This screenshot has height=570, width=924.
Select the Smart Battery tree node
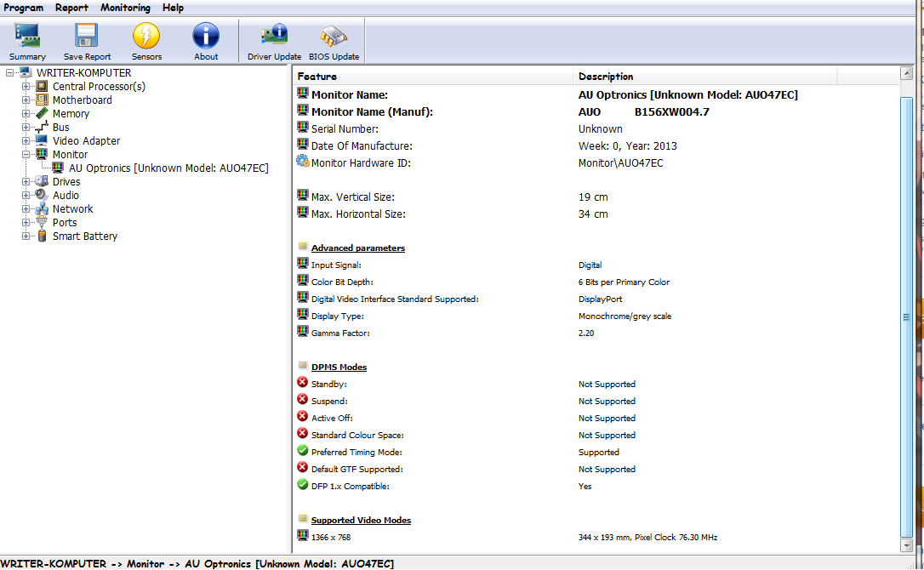pyautogui.click(x=85, y=237)
